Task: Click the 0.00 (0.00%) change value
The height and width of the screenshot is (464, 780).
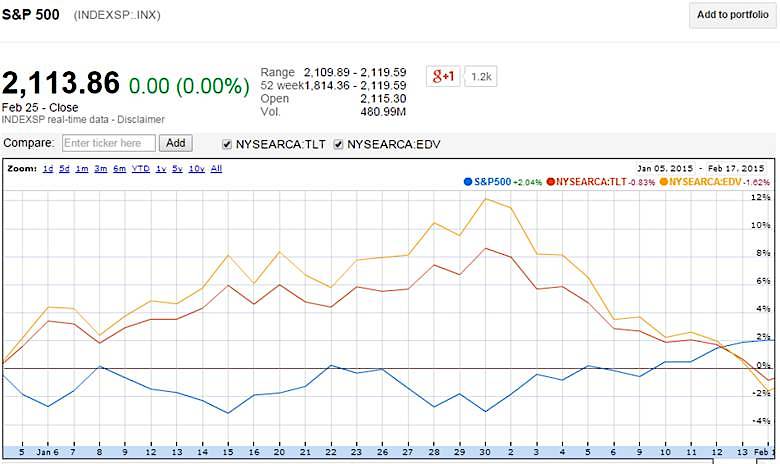Action: [x=189, y=86]
